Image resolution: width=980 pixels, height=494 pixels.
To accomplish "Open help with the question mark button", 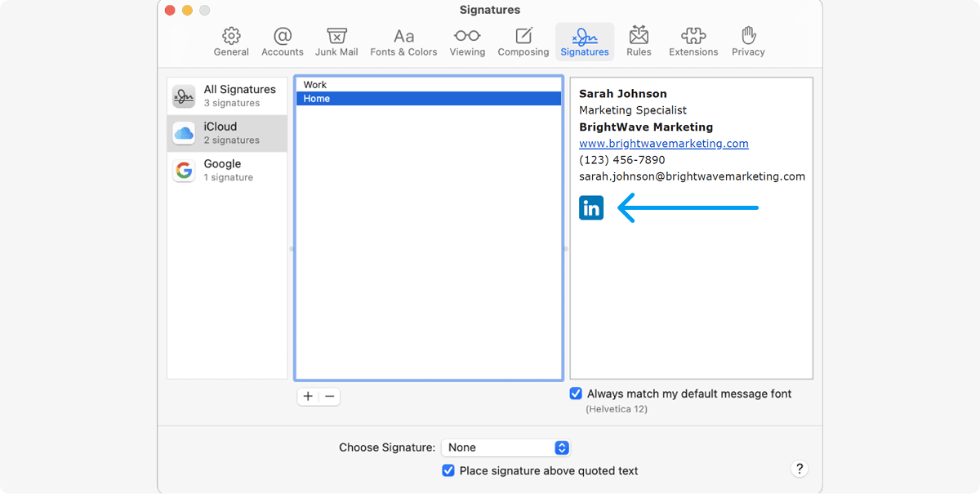I will [x=800, y=469].
